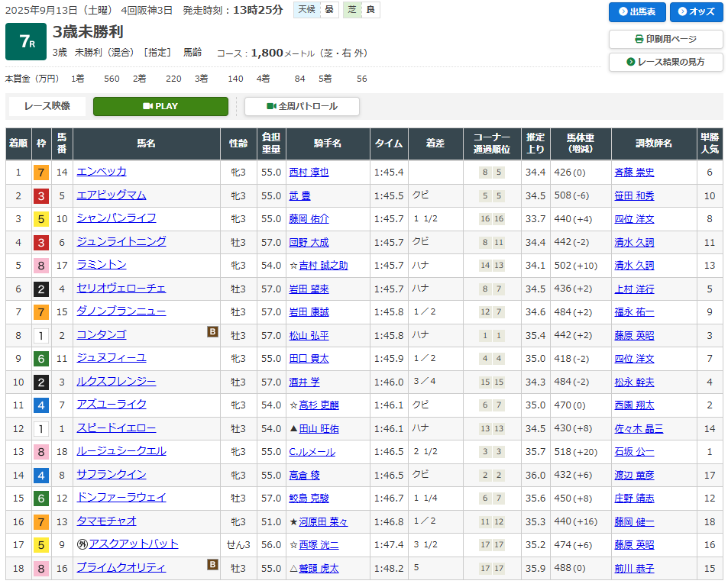728x584 pixels.
Task: Click the B icon in プライムクオリティ row
Action: (x=212, y=565)
